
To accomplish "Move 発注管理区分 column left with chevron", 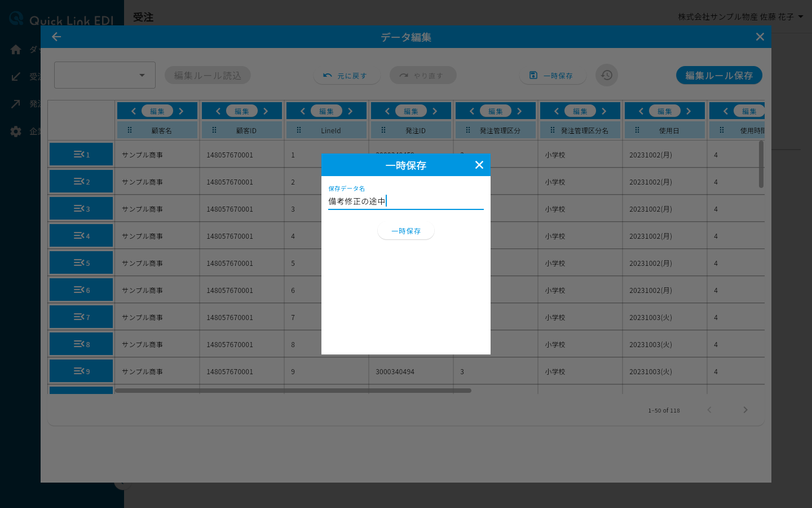I will pyautogui.click(x=472, y=111).
